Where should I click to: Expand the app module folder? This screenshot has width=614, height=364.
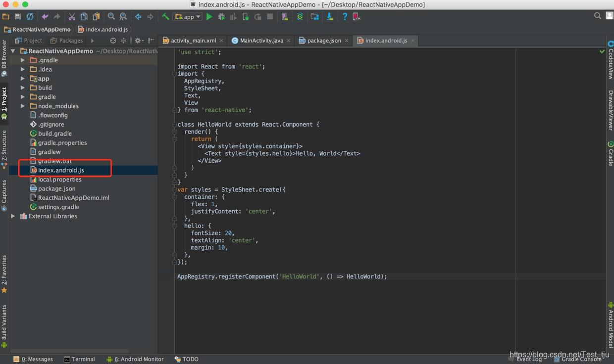click(22, 78)
